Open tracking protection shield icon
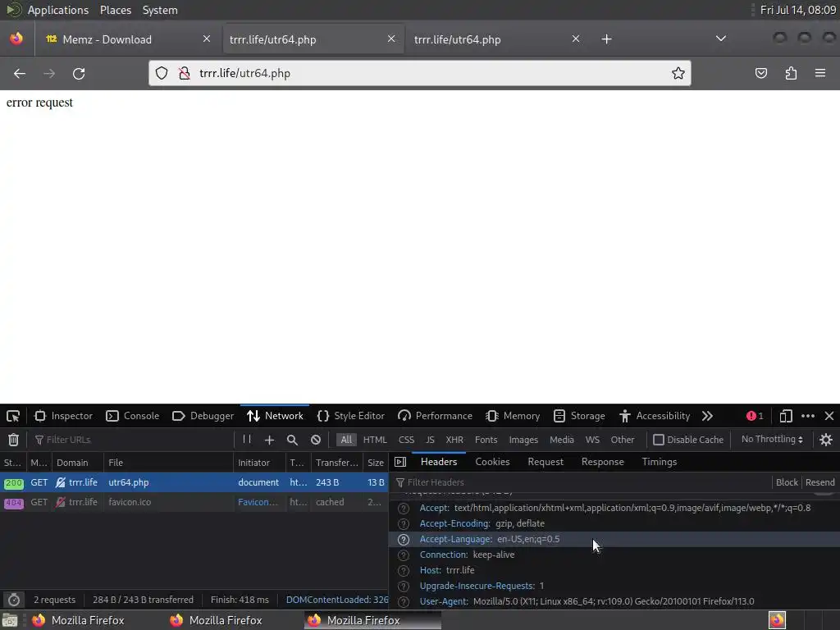The height and width of the screenshot is (630, 840). pos(162,73)
